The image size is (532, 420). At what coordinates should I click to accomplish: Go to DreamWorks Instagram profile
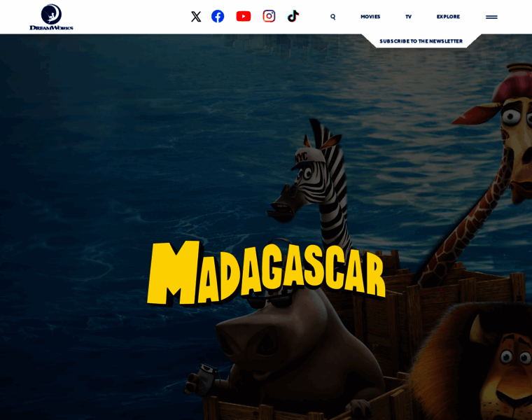tap(269, 16)
